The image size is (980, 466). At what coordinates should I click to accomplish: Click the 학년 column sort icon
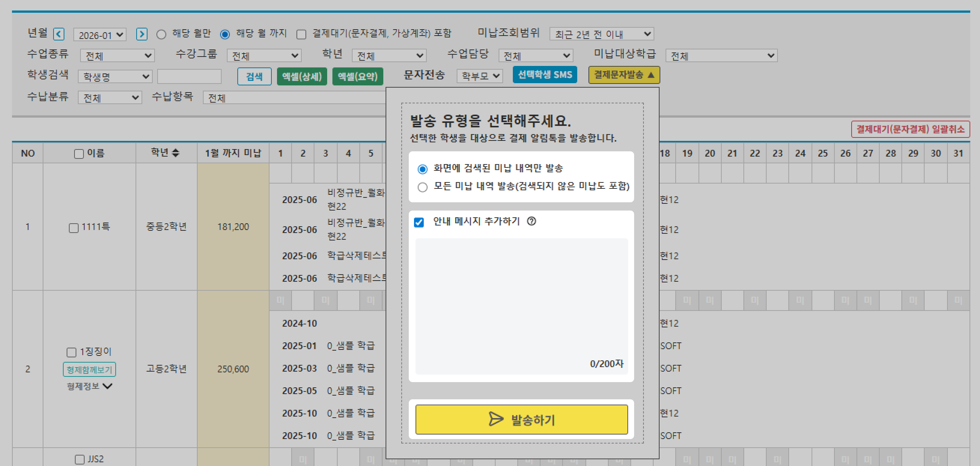point(176,153)
